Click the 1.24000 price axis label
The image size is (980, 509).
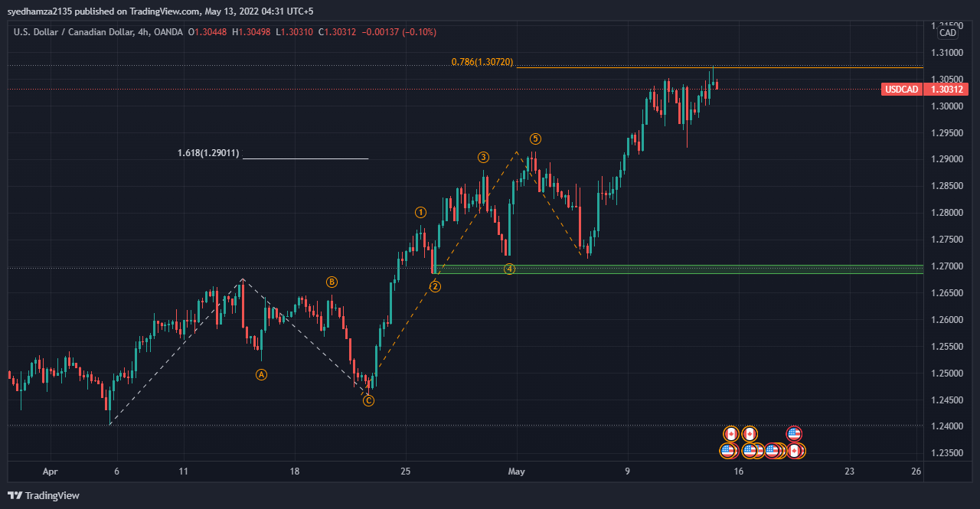(x=946, y=426)
